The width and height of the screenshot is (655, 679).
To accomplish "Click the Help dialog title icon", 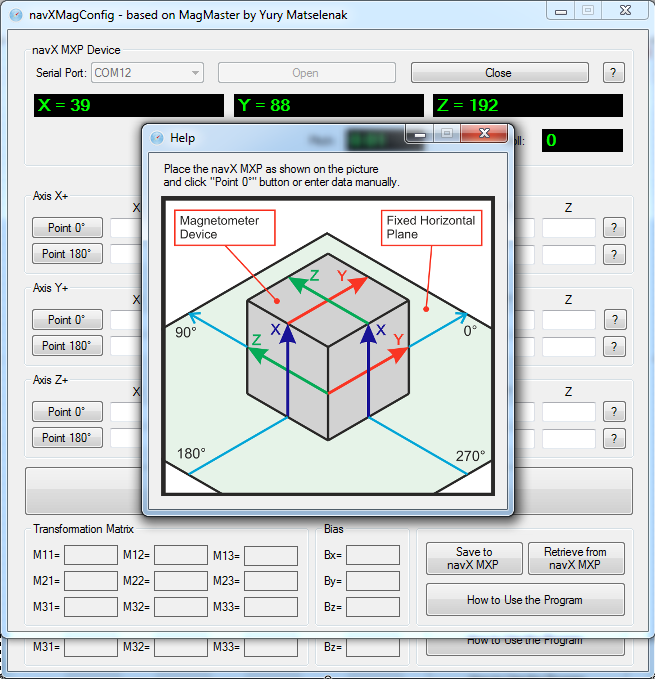I will click(x=157, y=138).
